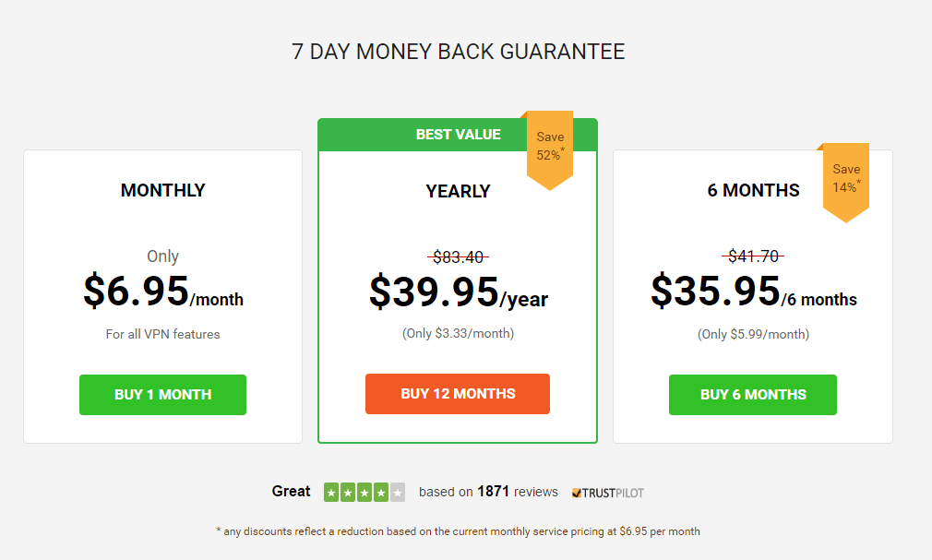Click the second green rating star

pyautogui.click(x=348, y=493)
